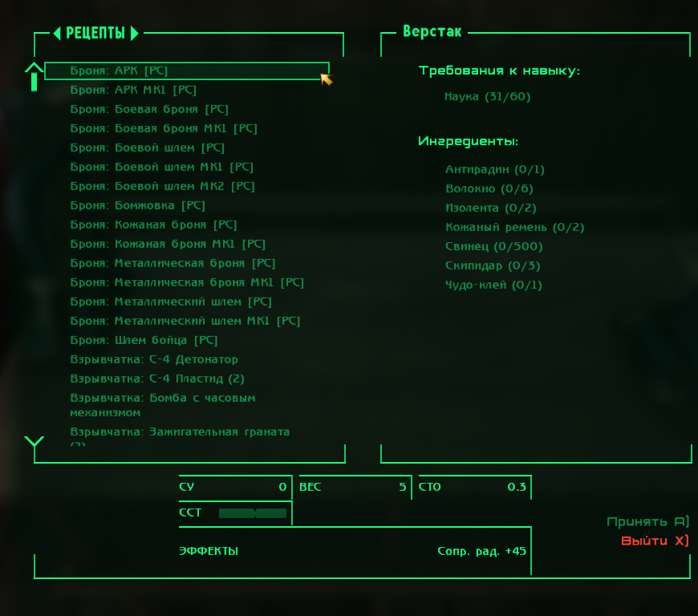The height and width of the screenshot is (616, 698).
Task: Pick Броня: Металлический шлем МК1 [РС]
Action: (185, 321)
